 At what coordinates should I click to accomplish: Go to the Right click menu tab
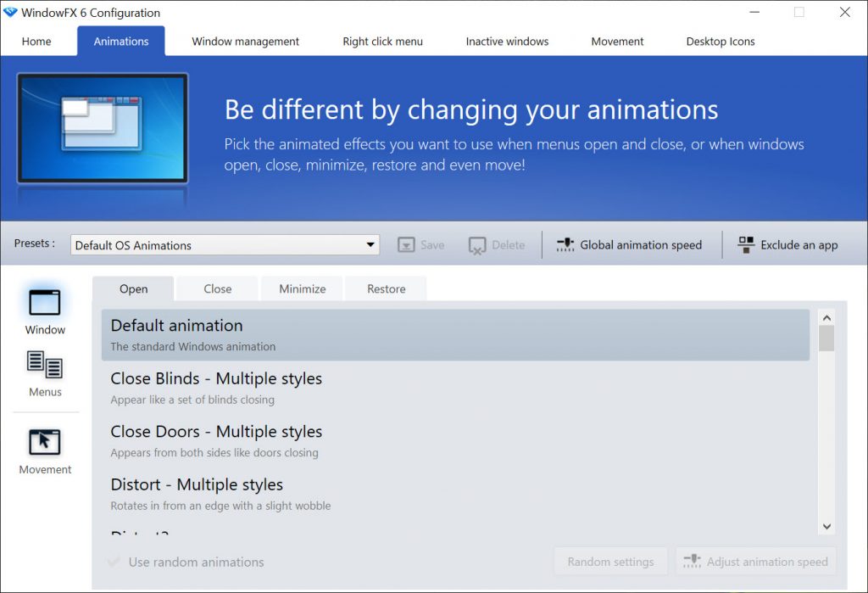pyautogui.click(x=382, y=42)
